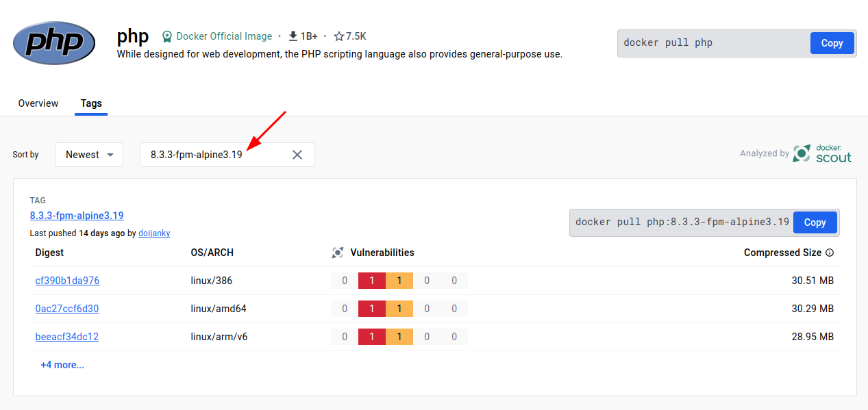
Task: Open the doijanky user profile link
Action: click(154, 233)
